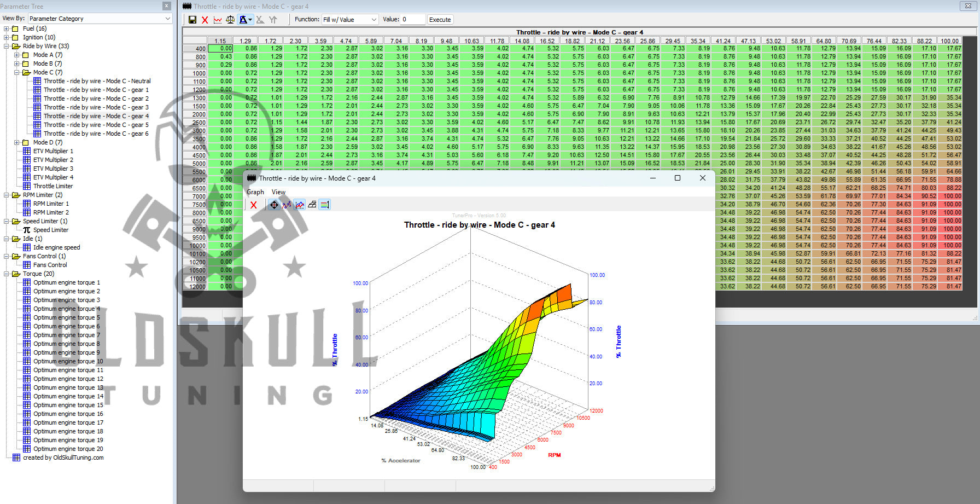Open the Function dropdown showing Fill w/ Value

coord(350,20)
